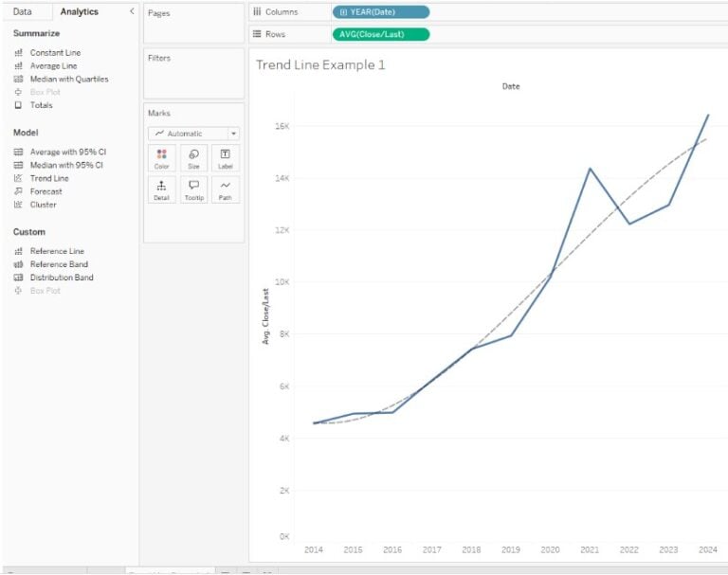Click the Color marks card icon
Viewport: 728px width, 575px height.
coord(162,158)
